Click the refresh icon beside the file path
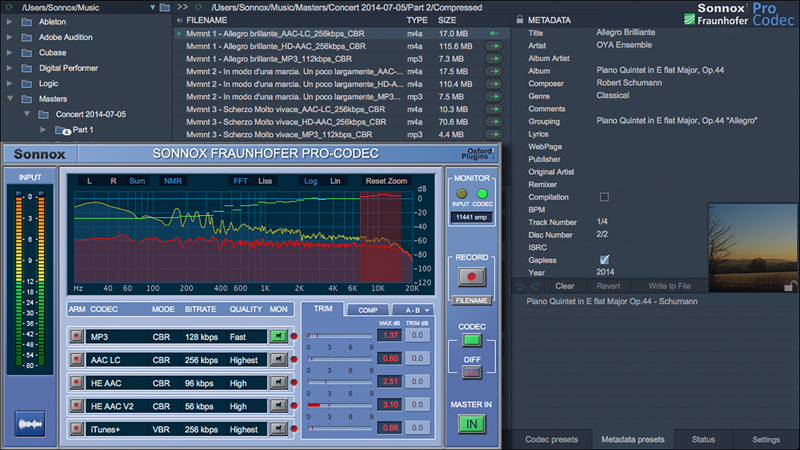This screenshot has width=800, height=450. (x=198, y=7)
